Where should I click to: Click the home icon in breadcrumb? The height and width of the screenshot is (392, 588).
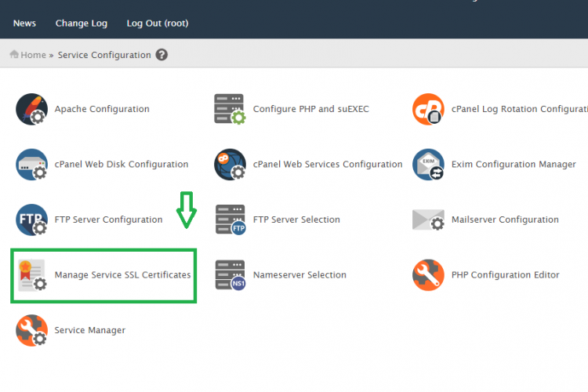14,54
